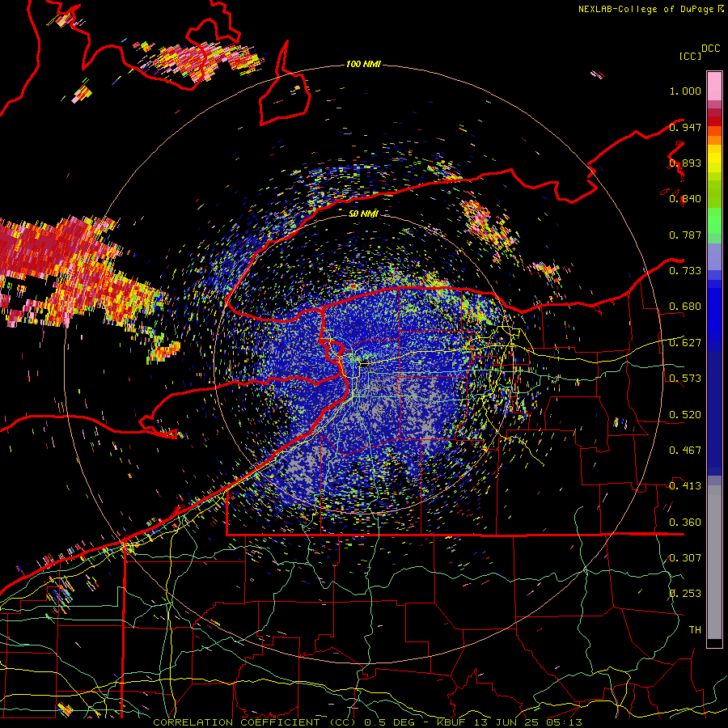Click the TH threshold legend label

coord(695,630)
